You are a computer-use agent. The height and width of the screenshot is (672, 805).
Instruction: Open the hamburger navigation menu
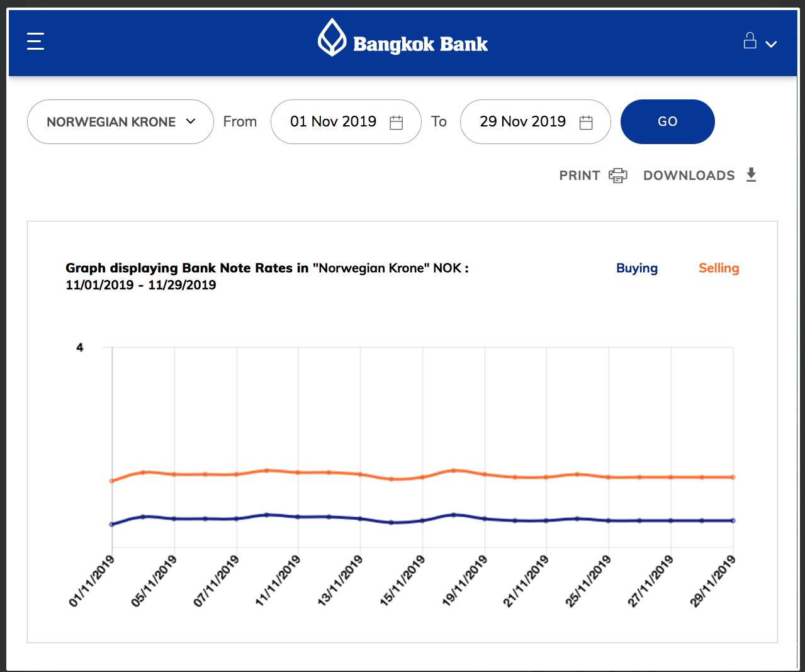35,42
